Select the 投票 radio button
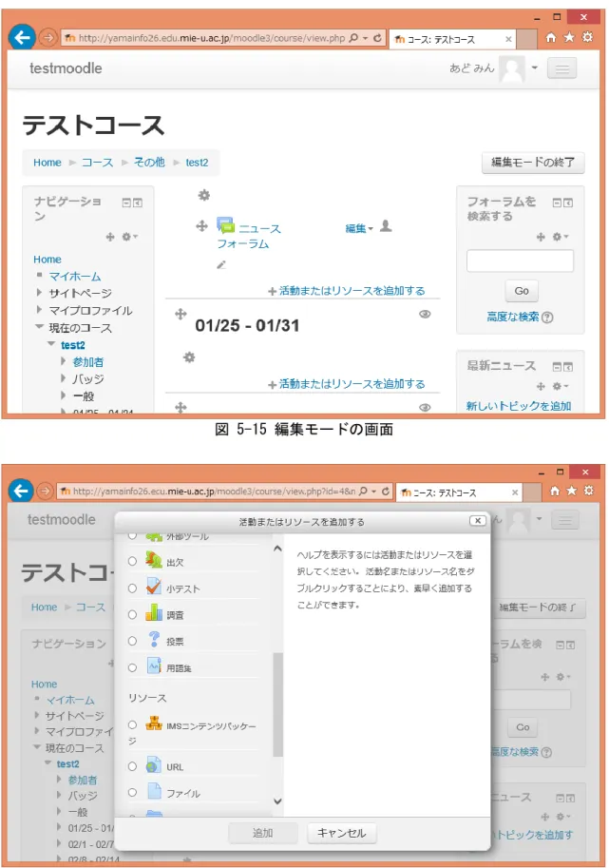609x868 pixels. coord(132,641)
